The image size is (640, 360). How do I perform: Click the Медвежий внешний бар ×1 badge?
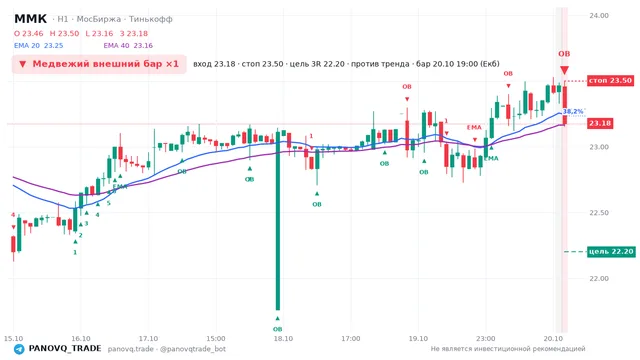tap(99, 64)
